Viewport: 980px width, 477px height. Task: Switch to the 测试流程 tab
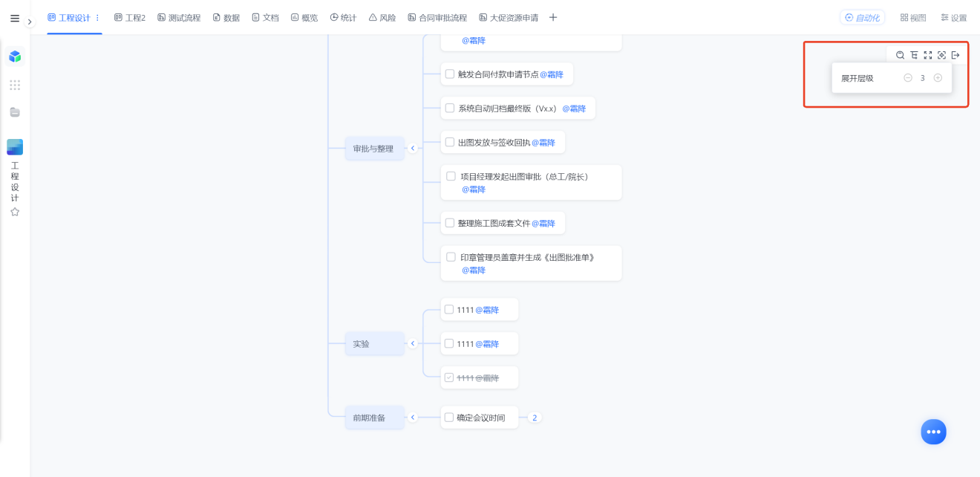(x=179, y=18)
